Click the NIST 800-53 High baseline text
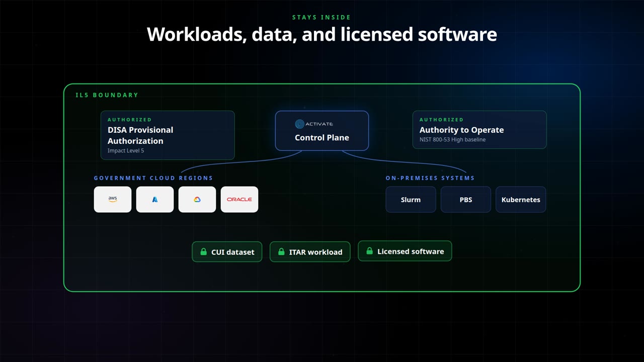The height and width of the screenshot is (362, 644). coord(452,140)
